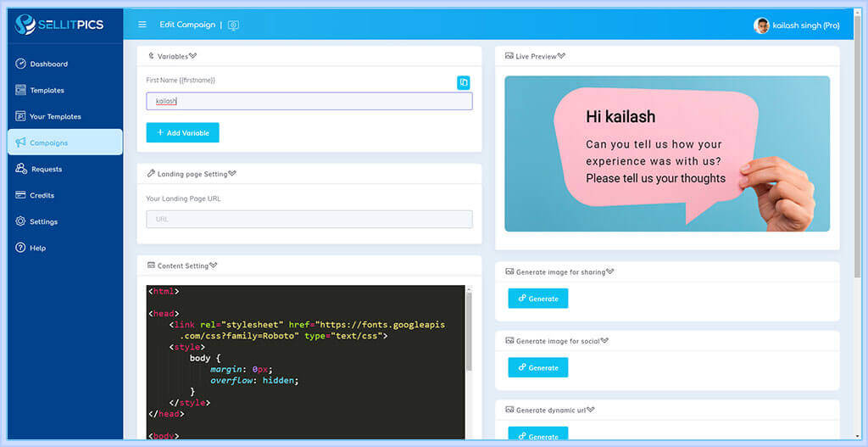Click the Requests users icon in sidebar
This screenshot has width=868, height=447.
click(20, 169)
